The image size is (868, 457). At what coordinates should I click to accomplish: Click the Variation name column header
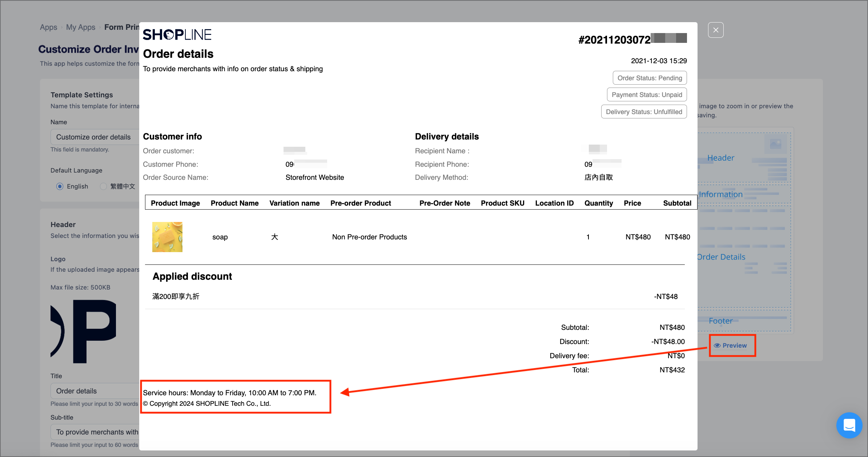[294, 203]
